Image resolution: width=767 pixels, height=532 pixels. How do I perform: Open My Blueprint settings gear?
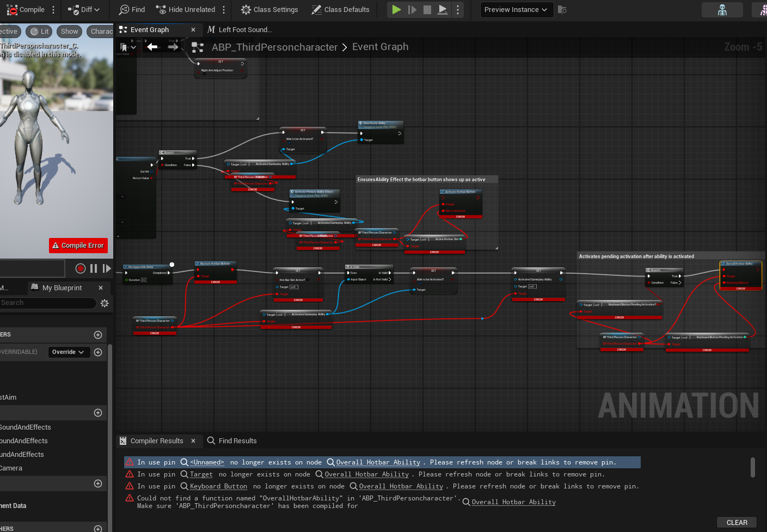pyautogui.click(x=105, y=303)
